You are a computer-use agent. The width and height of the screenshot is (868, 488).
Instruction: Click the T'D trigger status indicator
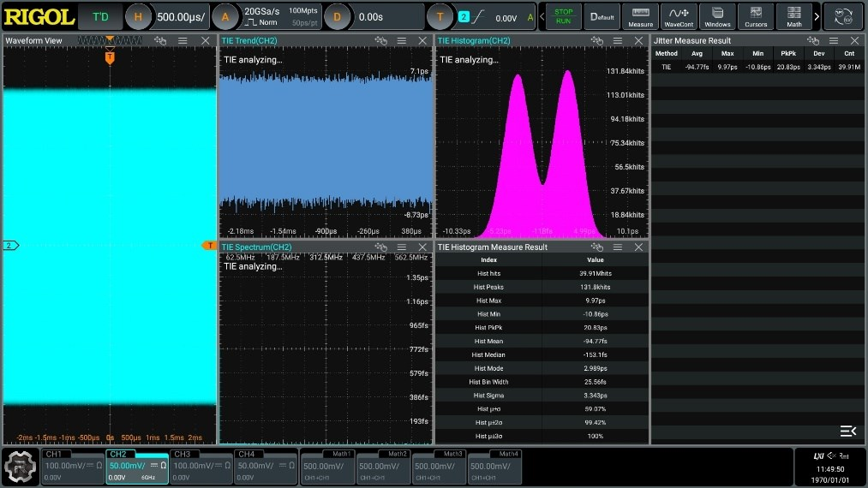click(x=100, y=17)
